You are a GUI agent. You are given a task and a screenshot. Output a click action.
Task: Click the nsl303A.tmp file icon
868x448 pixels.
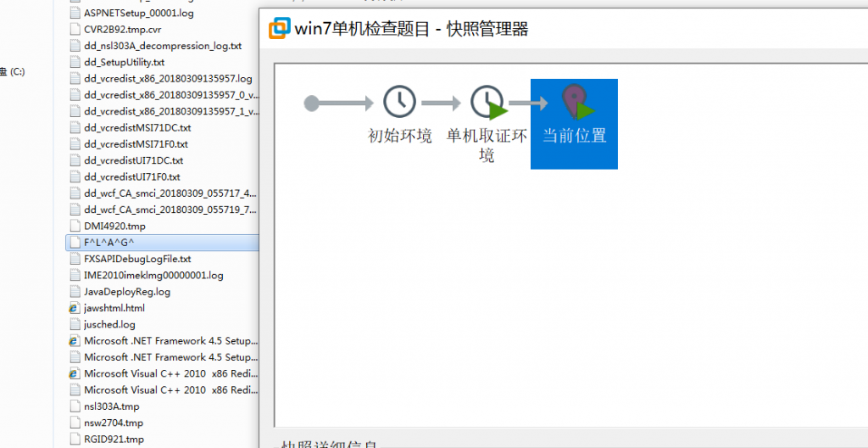(x=75, y=406)
